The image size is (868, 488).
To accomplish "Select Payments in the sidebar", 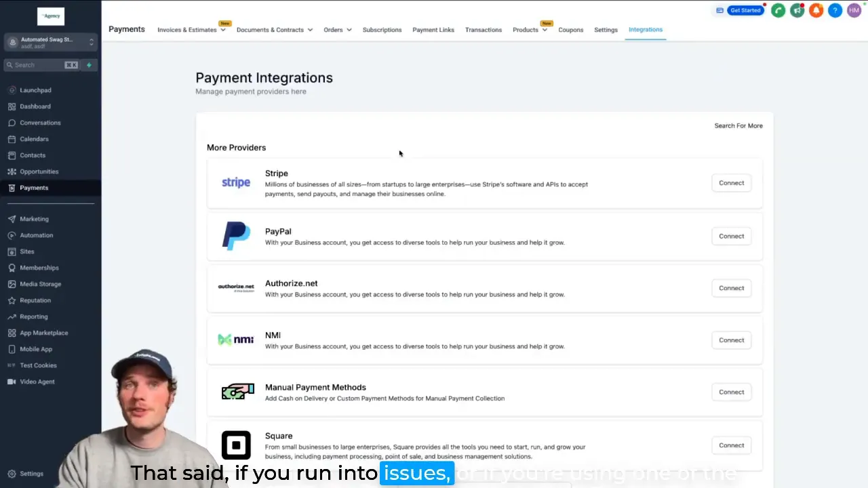I will (x=34, y=188).
